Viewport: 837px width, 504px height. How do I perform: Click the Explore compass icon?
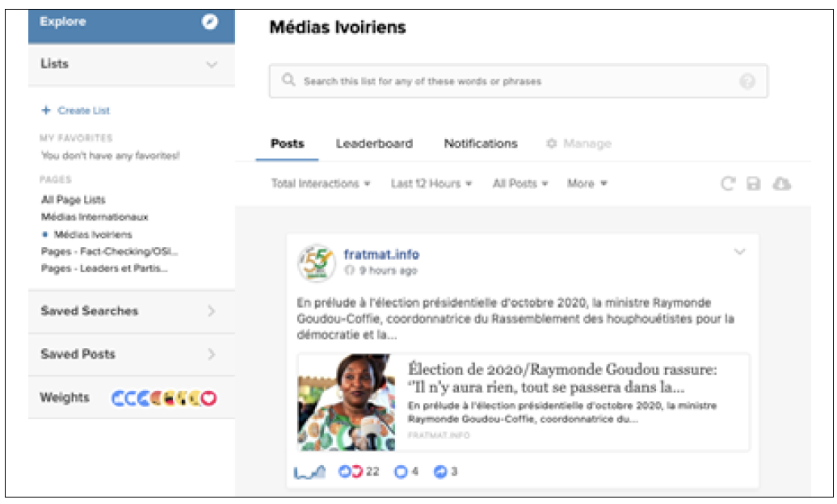(x=210, y=22)
